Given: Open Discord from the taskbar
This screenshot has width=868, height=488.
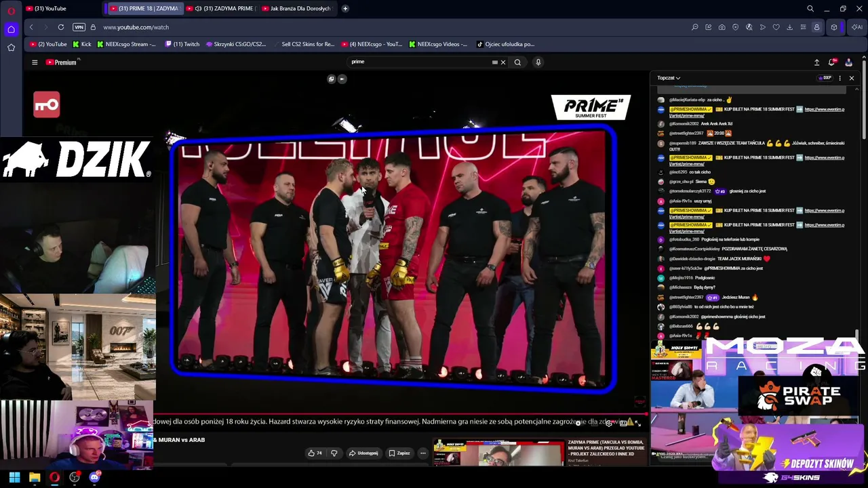Looking at the screenshot, I should coord(94,477).
